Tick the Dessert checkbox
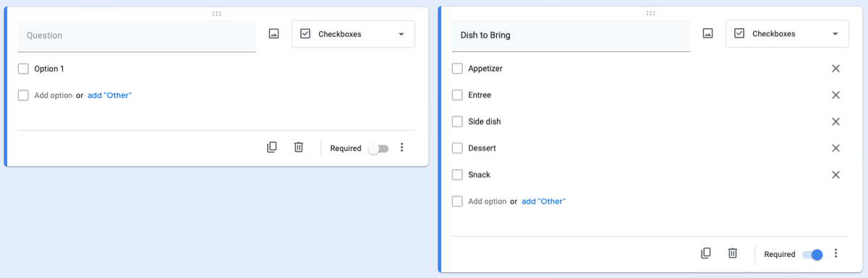Viewport: 868px width, 278px height. pyautogui.click(x=457, y=148)
